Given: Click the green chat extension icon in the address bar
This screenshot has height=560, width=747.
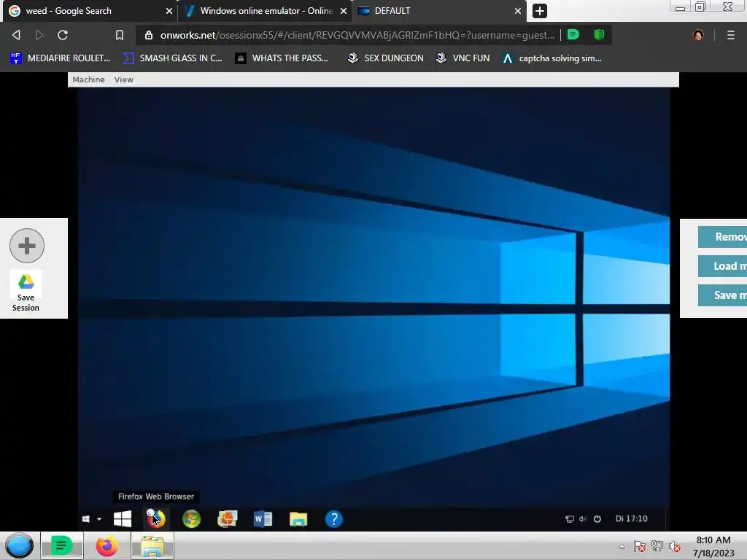Looking at the screenshot, I should (573, 35).
